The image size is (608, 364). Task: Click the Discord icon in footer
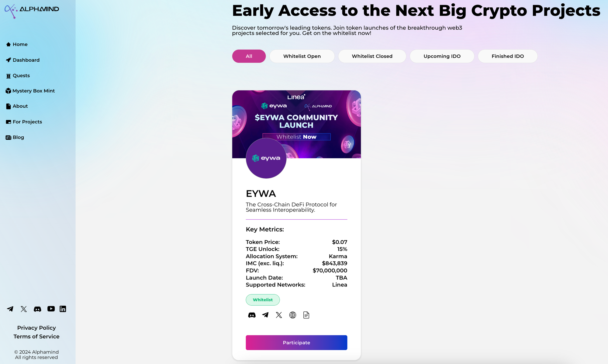pos(37,308)
